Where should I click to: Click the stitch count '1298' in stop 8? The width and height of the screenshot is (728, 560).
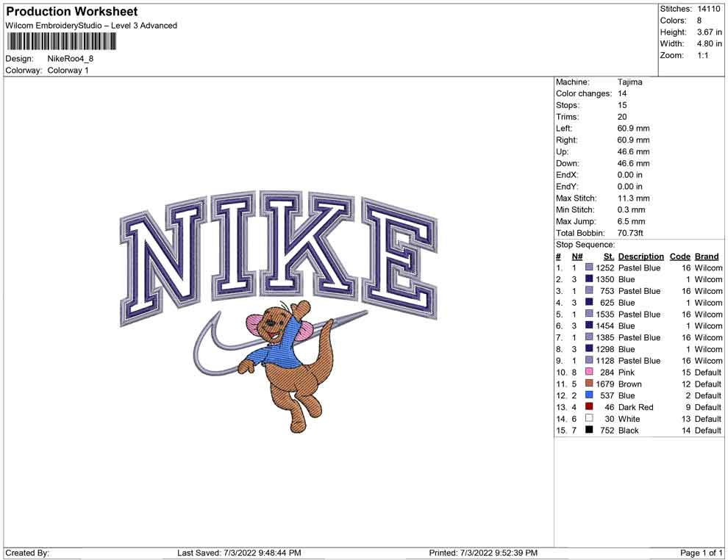605,349
